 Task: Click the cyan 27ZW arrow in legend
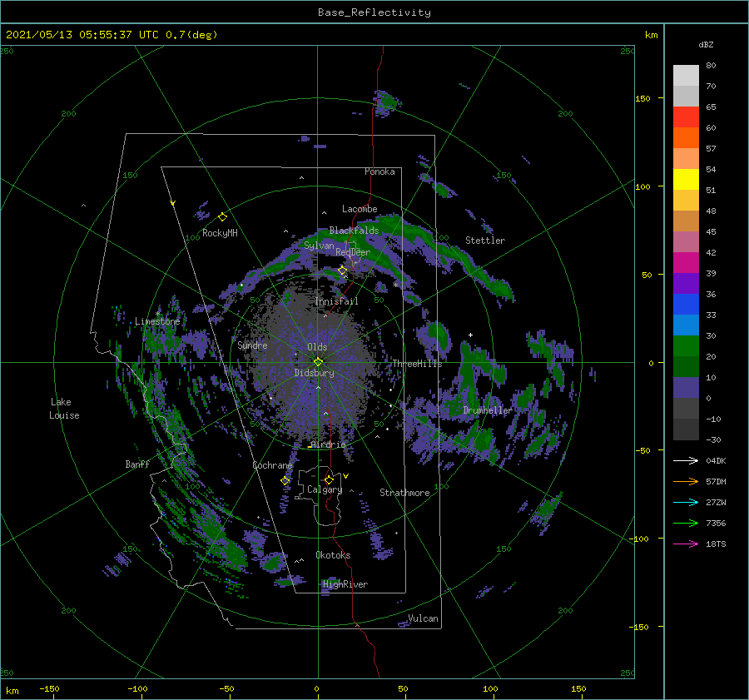click(x=686, y=502)
